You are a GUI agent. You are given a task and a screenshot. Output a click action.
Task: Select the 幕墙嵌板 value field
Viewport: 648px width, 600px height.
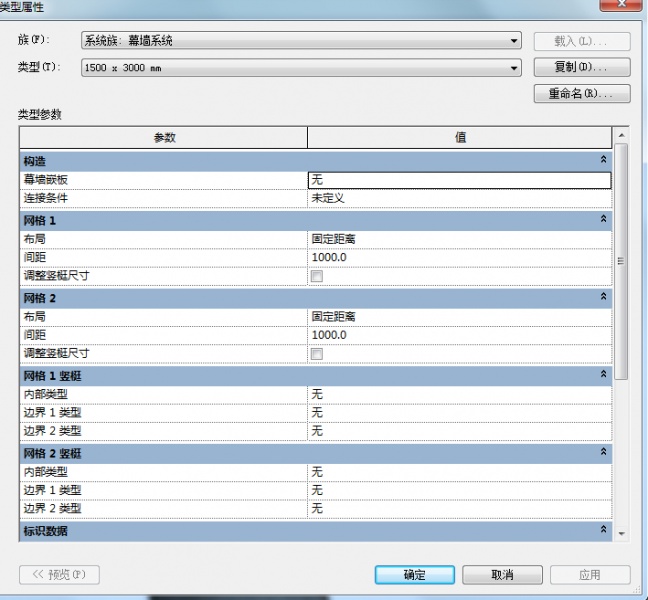point(460,180)
